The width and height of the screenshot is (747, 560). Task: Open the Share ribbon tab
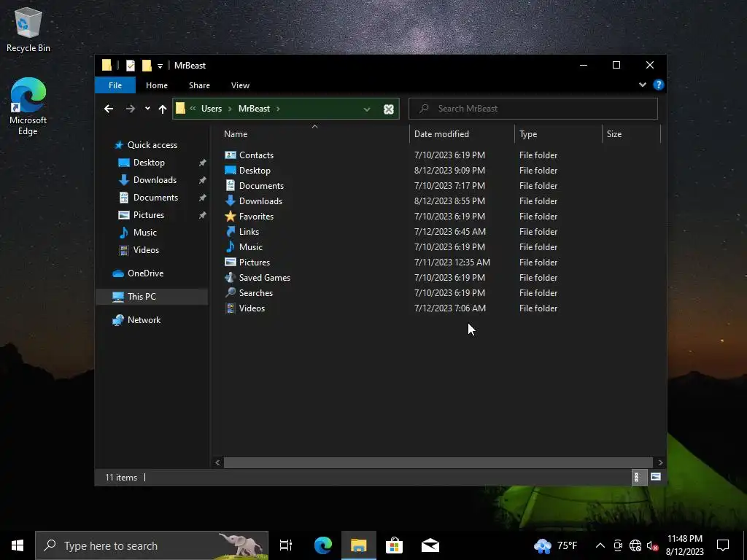(x=199, y=85)
